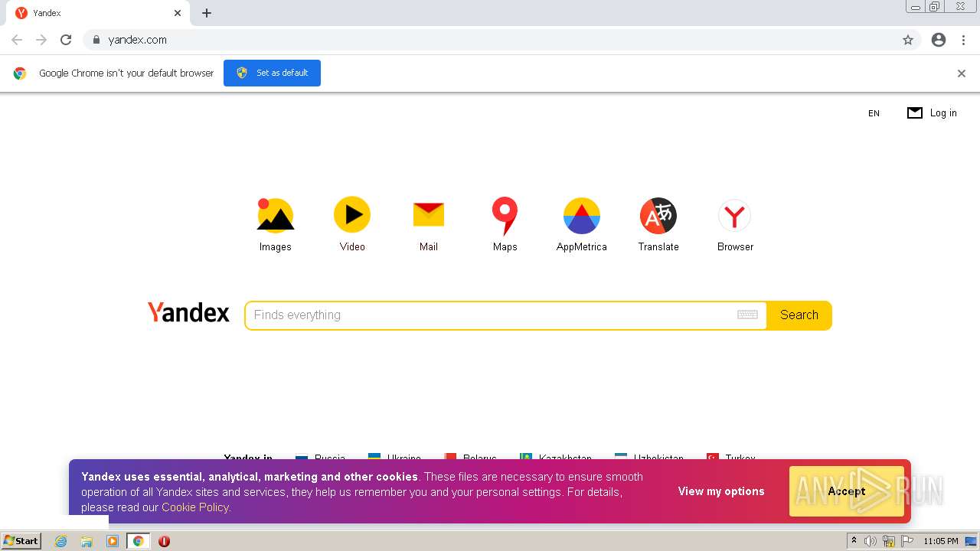The image size is (980, 551).
Task: Go forward to the next page
Action: tap(41, 40)
